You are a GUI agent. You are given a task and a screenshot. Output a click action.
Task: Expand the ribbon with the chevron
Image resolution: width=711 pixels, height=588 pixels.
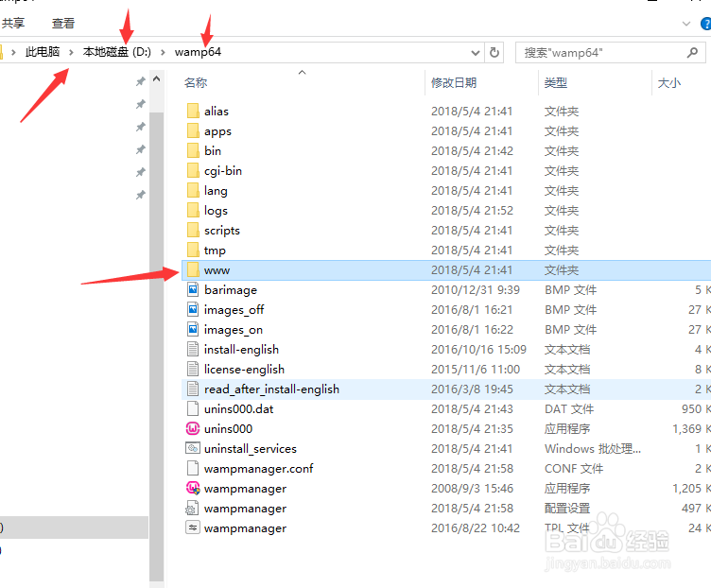coord(686,24)
